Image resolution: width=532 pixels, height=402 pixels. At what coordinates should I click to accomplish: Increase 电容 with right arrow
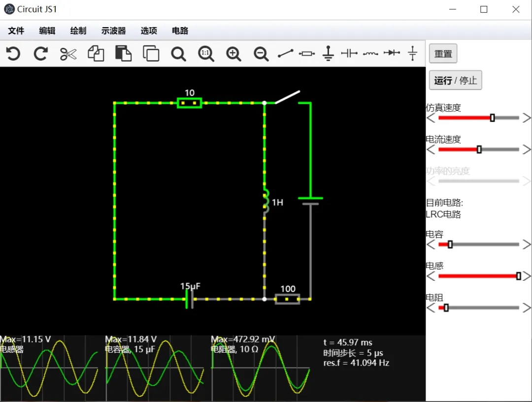[x=526, y=244]
